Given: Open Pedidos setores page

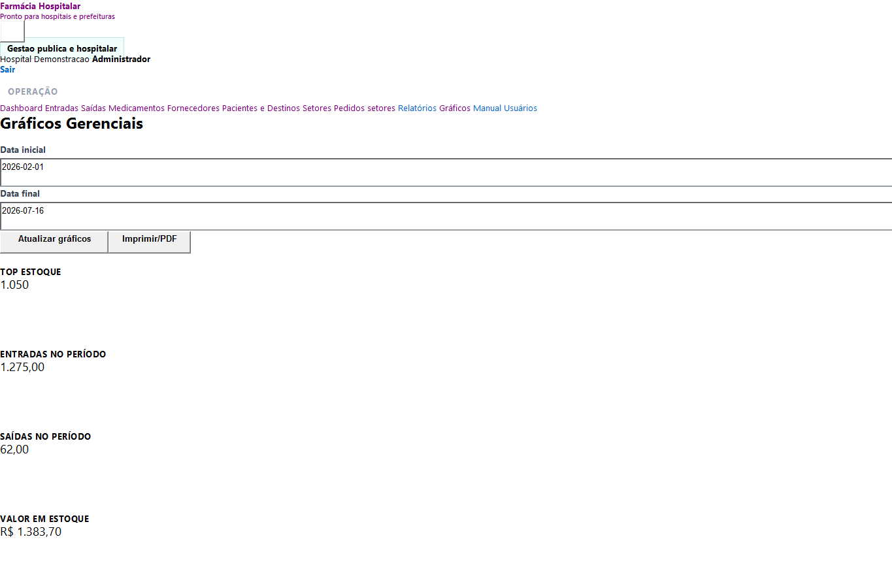Looking at the screenshot, I should (x=365, y=108).
